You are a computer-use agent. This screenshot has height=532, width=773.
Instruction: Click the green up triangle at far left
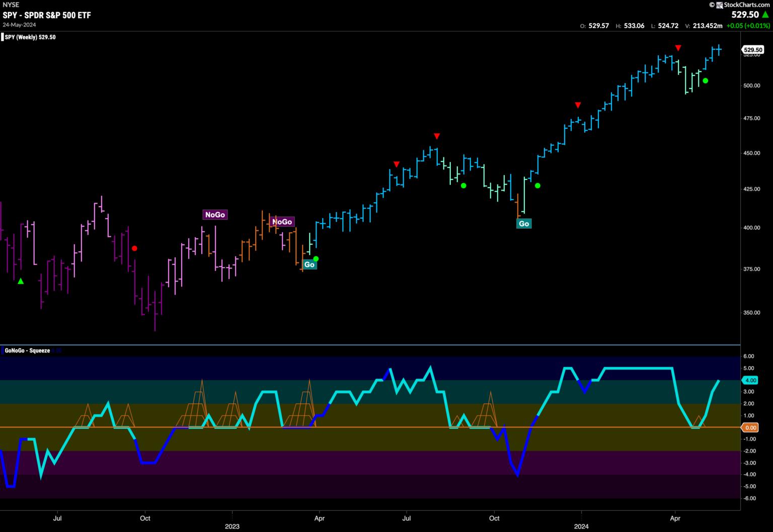[21, 281]
